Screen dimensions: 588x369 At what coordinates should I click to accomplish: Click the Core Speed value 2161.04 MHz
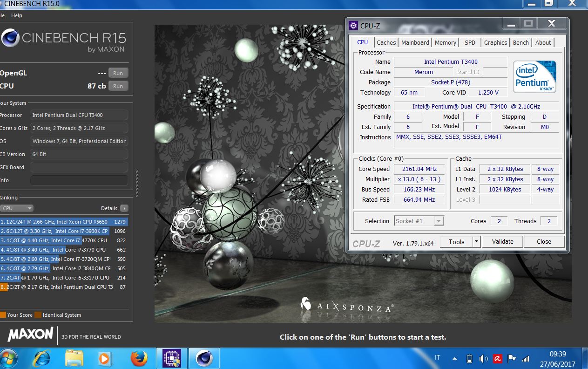(x=419, y=169)
